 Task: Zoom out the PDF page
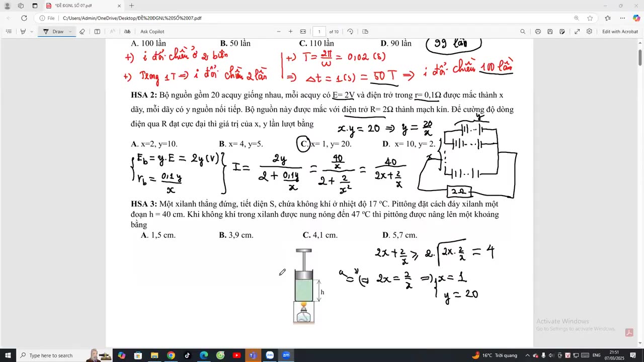click(279, 31)
